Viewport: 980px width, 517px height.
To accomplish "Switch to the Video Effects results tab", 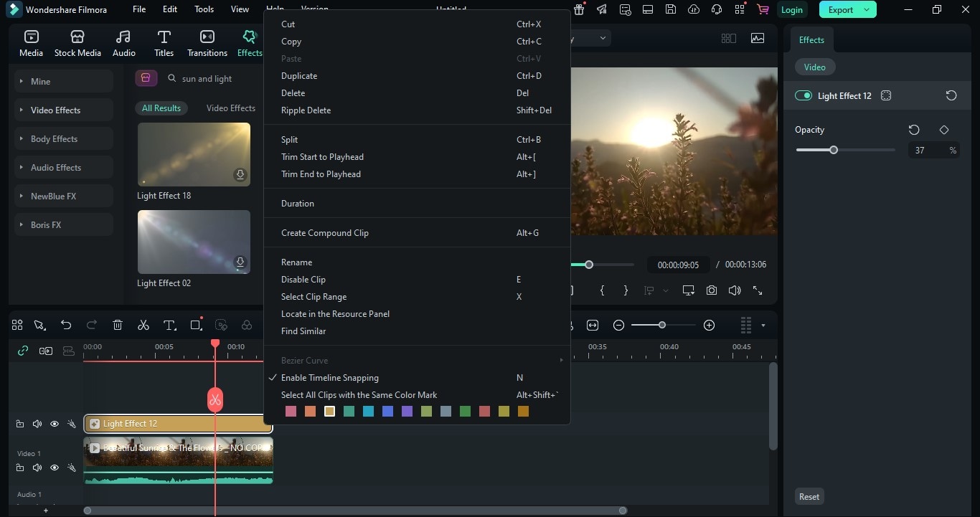I will coord(230,108).
